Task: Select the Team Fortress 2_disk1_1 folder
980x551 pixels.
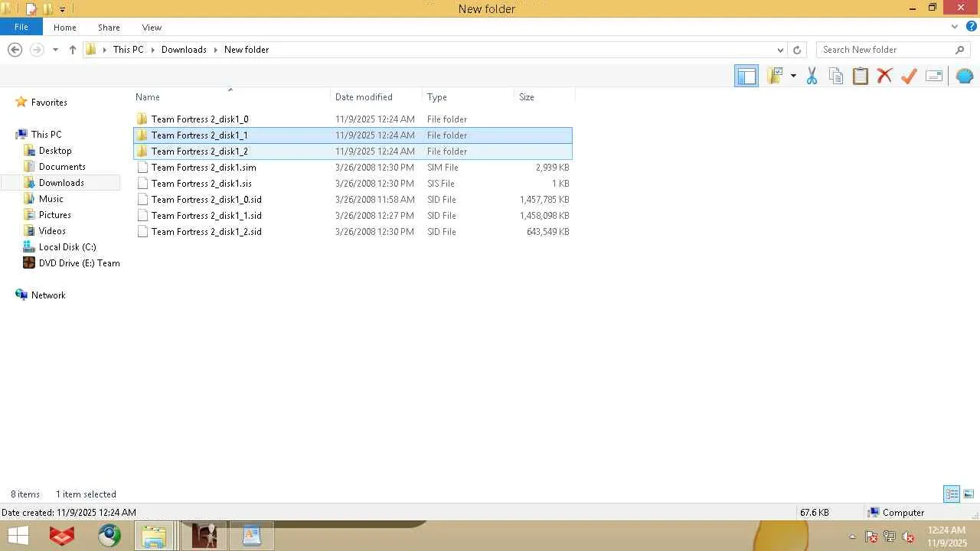Action: pos(353,135)
